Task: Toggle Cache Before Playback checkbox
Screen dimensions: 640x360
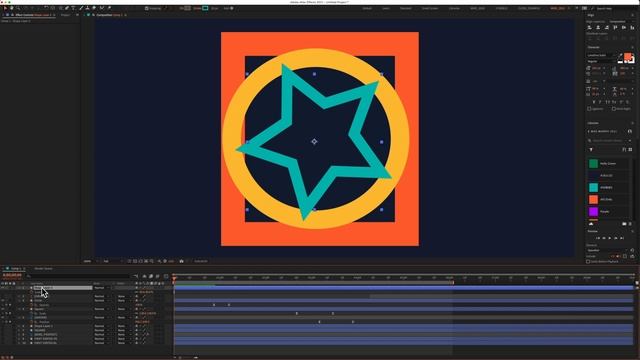Action: pos(588,261)
